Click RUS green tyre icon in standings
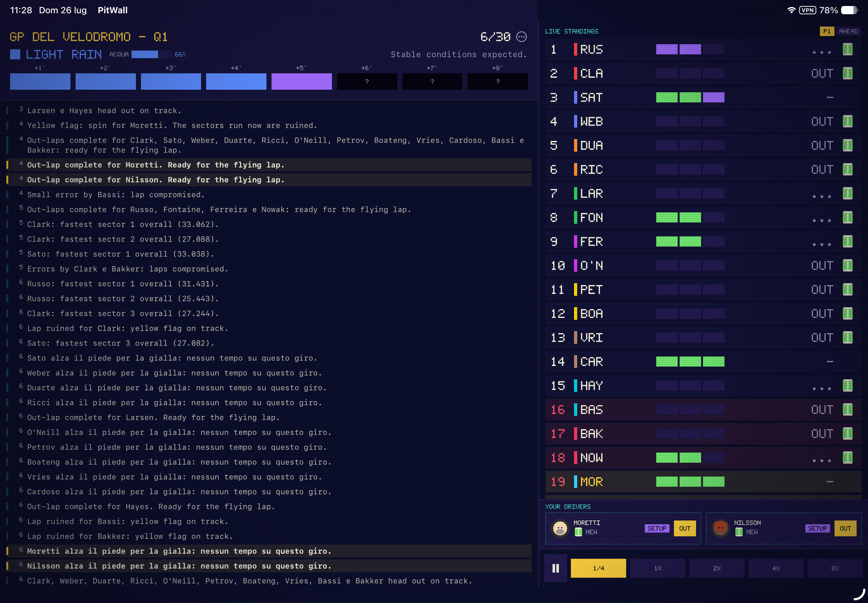This screenshot has height=603, width=868. pyautogui.click(x=847, y=49)
